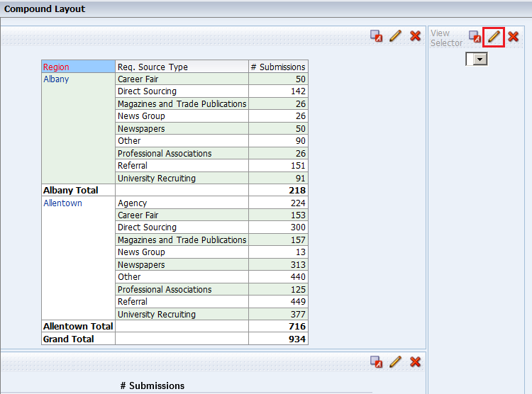Open the View Selector dropdown list
This screenshot has height=394, width=532.
pos(481,60)
